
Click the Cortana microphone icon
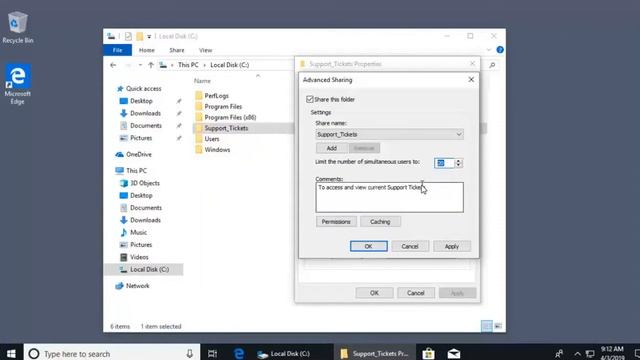(190, 353)
